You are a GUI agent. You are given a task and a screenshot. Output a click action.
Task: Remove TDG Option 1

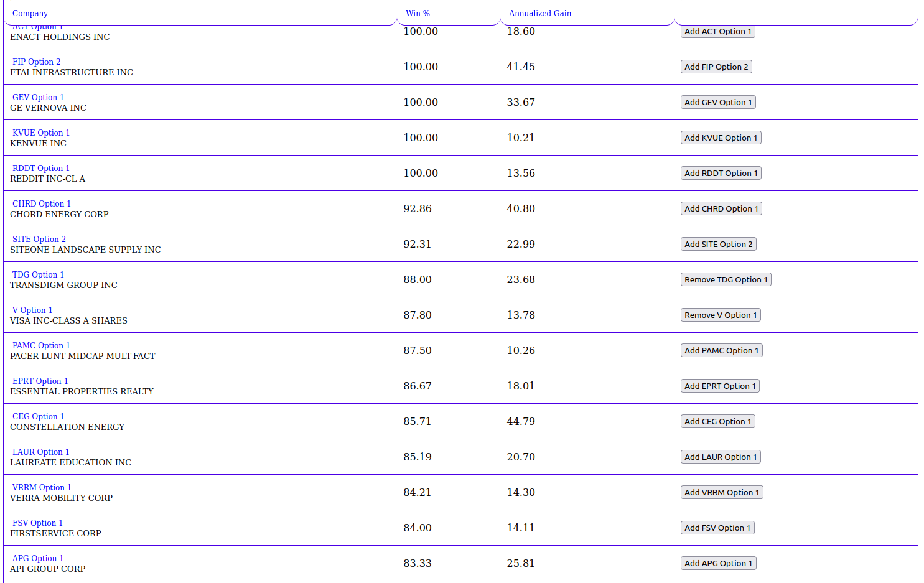726,279
